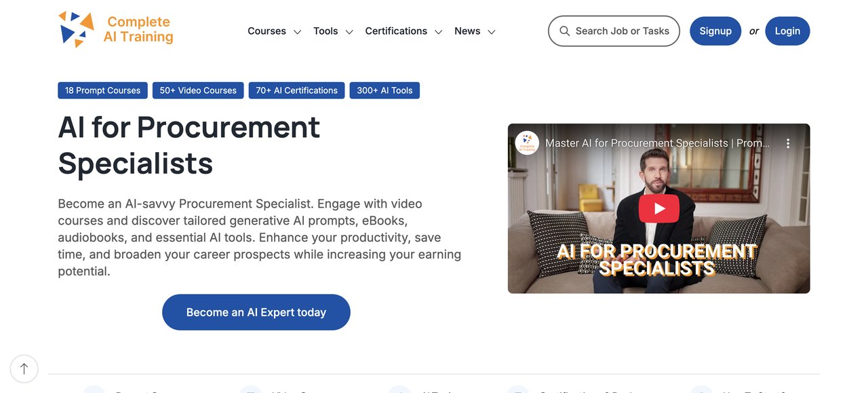
Task: Click Become an AI Expert today button
Action: pyautogui.click(x=256, y=312)
